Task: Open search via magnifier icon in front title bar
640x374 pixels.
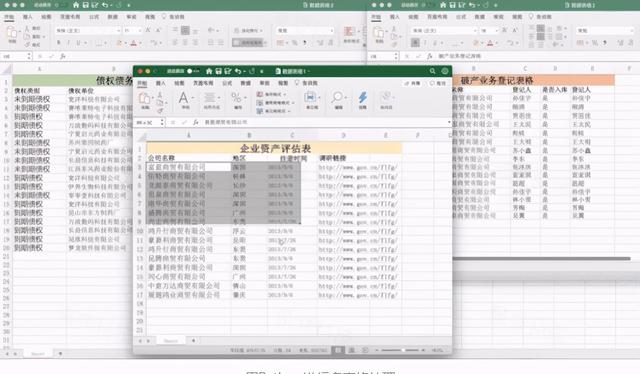Action: point(432,71)
